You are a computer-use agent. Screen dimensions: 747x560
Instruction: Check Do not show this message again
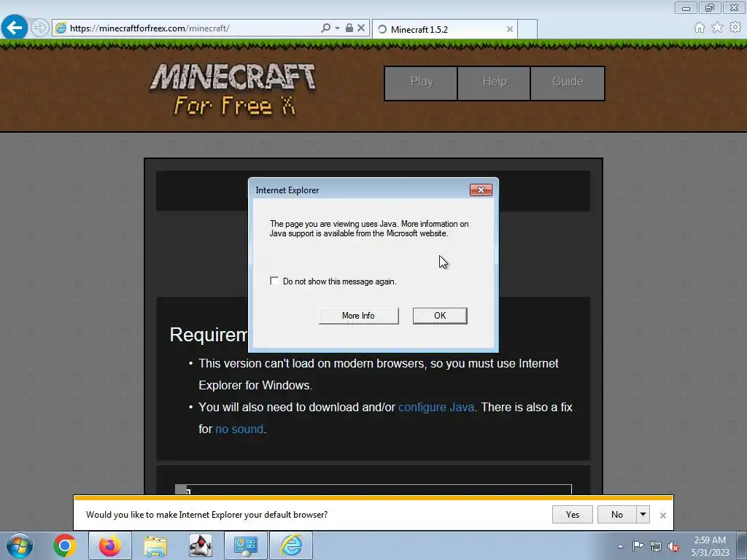pyautogui.click(x=274, y=281)
